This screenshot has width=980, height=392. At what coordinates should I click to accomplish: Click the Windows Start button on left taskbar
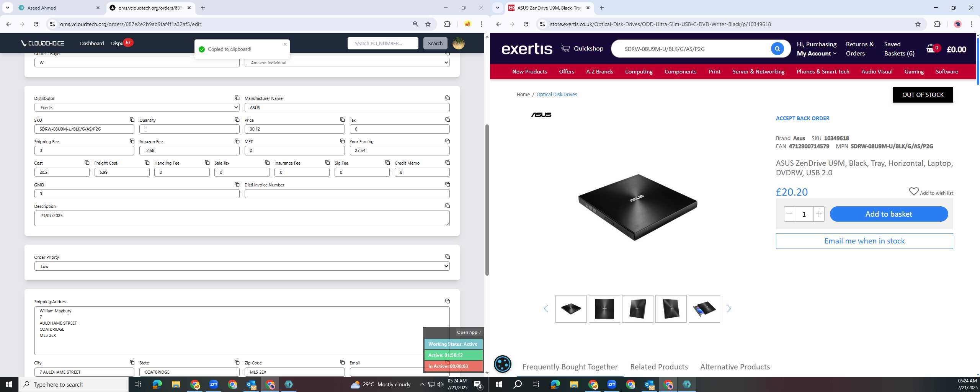click(x=9, y=384)
